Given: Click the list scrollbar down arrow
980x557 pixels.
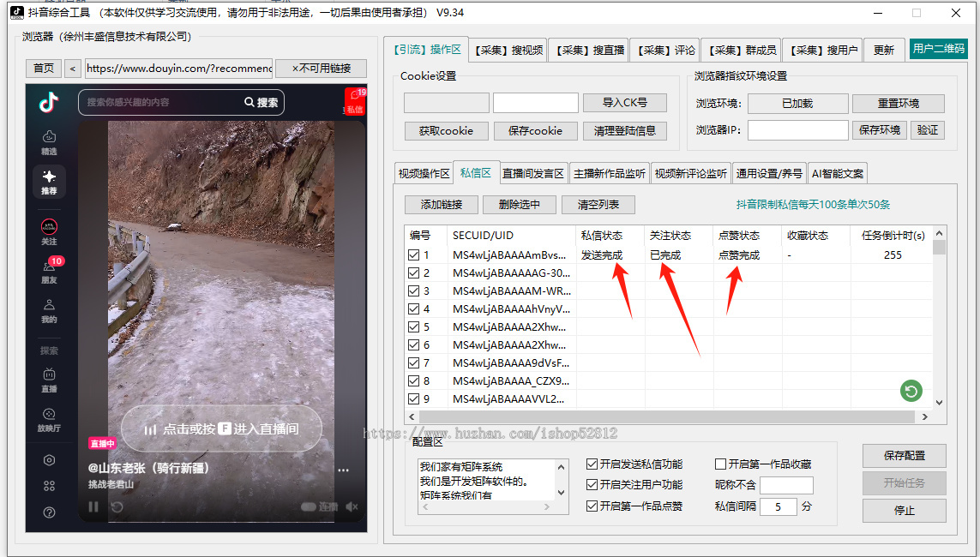Looking at the screenshot, I should pyautogui.click(x=939, y=403).
